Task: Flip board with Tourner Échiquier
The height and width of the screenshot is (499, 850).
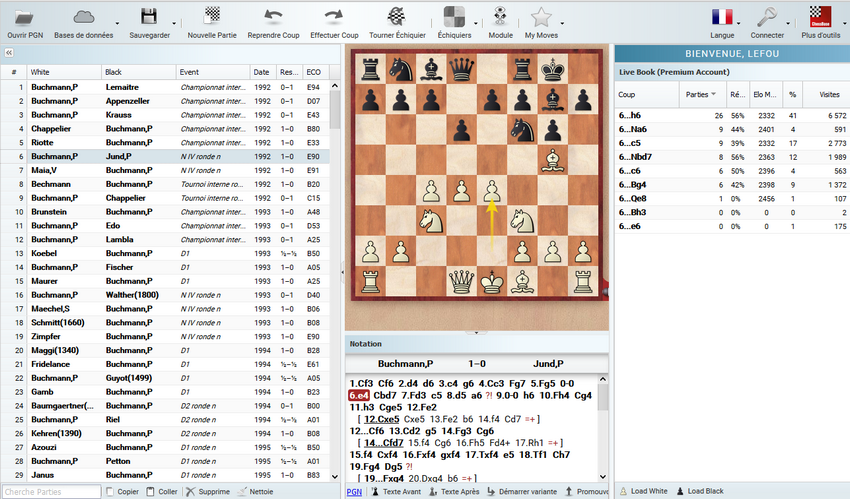Action: [397, 16]
